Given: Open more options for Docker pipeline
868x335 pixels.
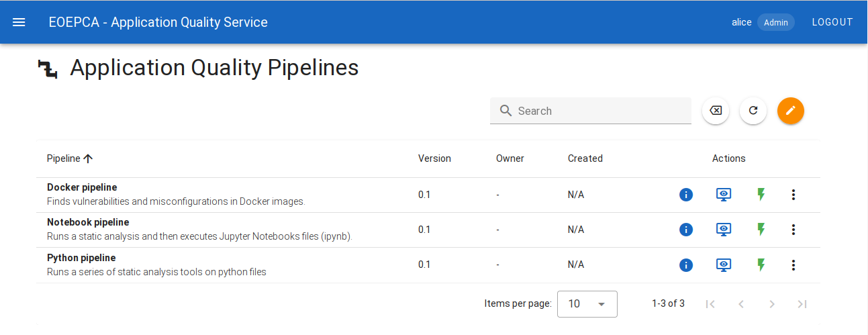Looking at the screenshot, I should 793,195.
